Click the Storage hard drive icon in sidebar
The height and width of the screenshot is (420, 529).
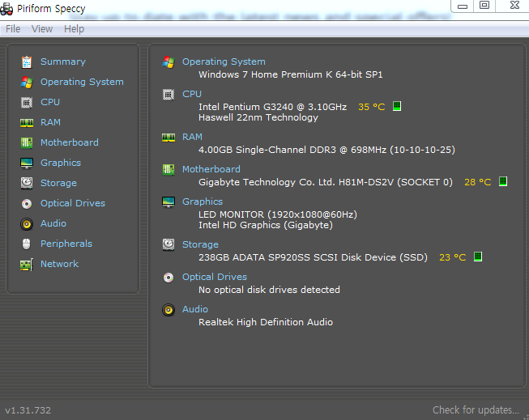point(27,183)
